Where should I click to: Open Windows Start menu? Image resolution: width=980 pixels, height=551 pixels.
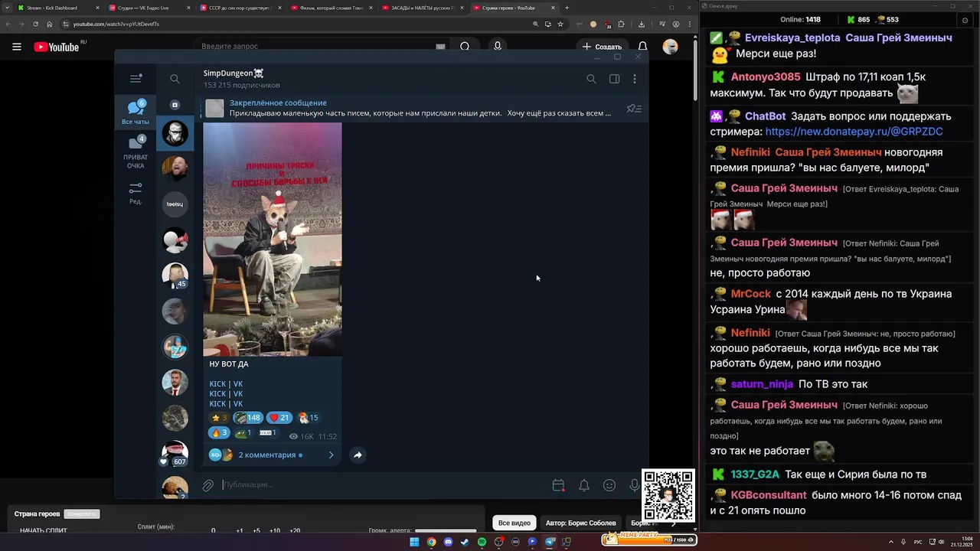point(414,542)
